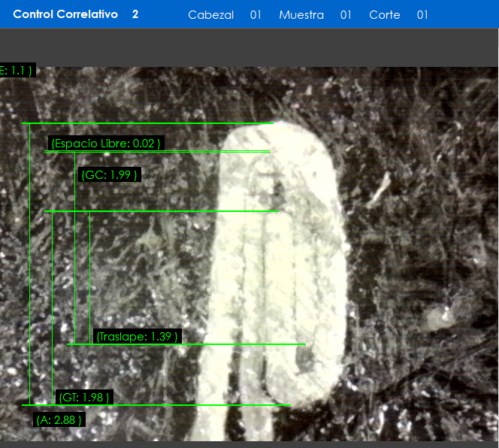Click the E: 1.1 measurement tag
This screenshot has height=448, width=499.
tap(17, 71)
